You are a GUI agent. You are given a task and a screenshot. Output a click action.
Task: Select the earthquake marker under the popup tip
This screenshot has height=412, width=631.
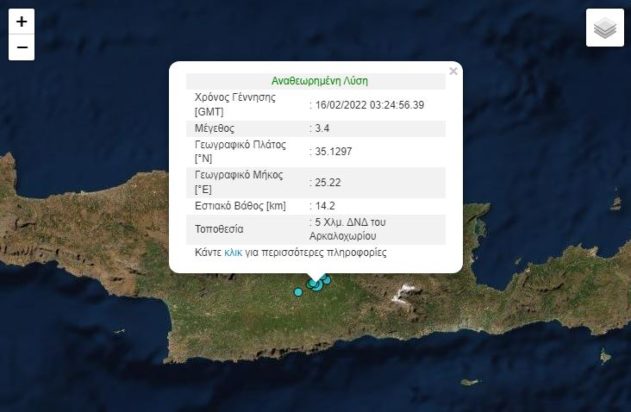coord(315,285)
